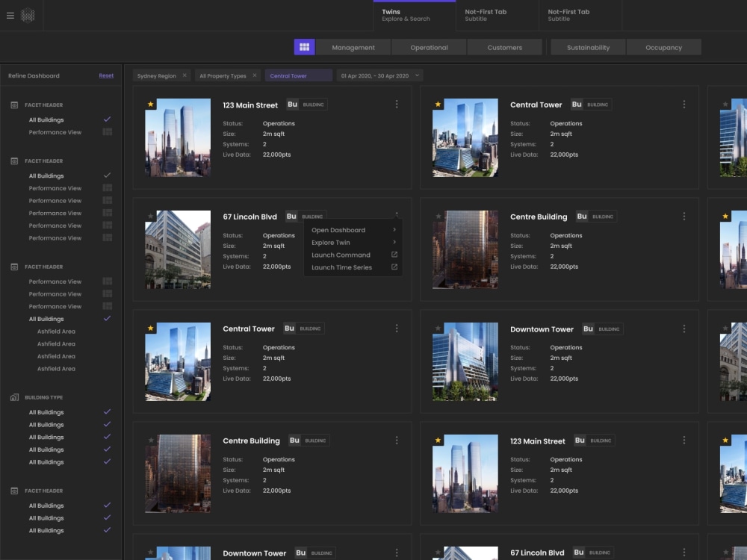Expand Explore Twin submenu arrow
This screenshot has height=560, width=747.
pos(394,242)
